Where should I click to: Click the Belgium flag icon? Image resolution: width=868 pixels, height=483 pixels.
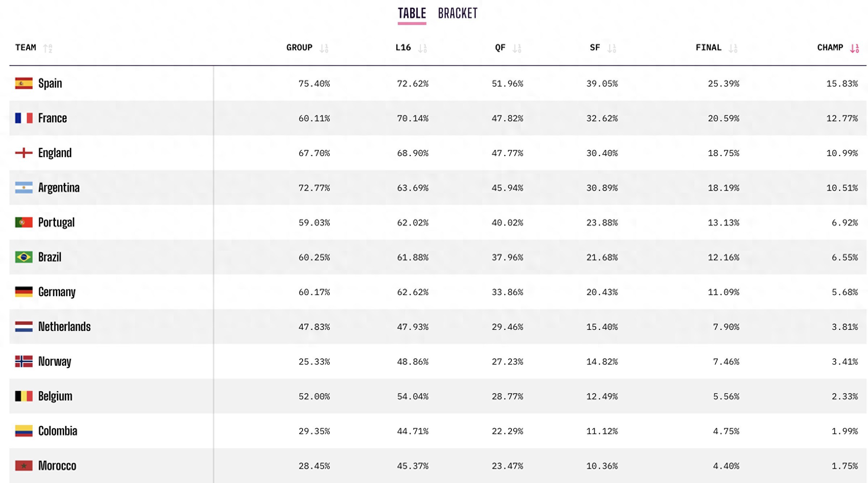[x=23, y=396]
